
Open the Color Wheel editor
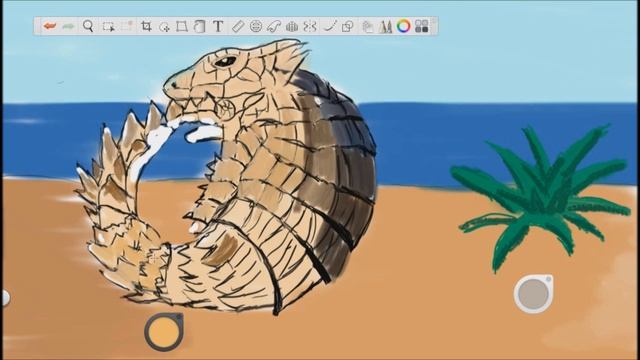click(x=403, y=26)
